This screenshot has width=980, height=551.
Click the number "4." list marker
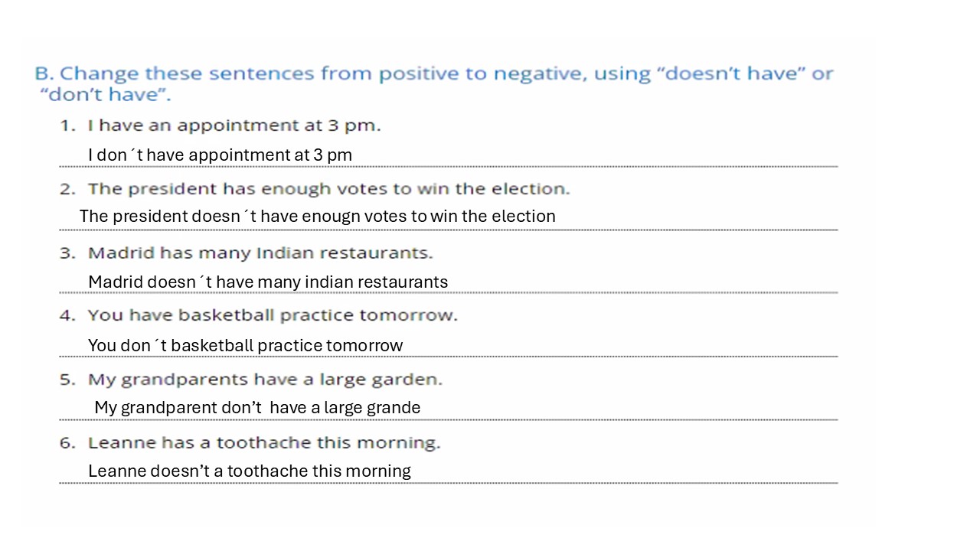point(67,315)
